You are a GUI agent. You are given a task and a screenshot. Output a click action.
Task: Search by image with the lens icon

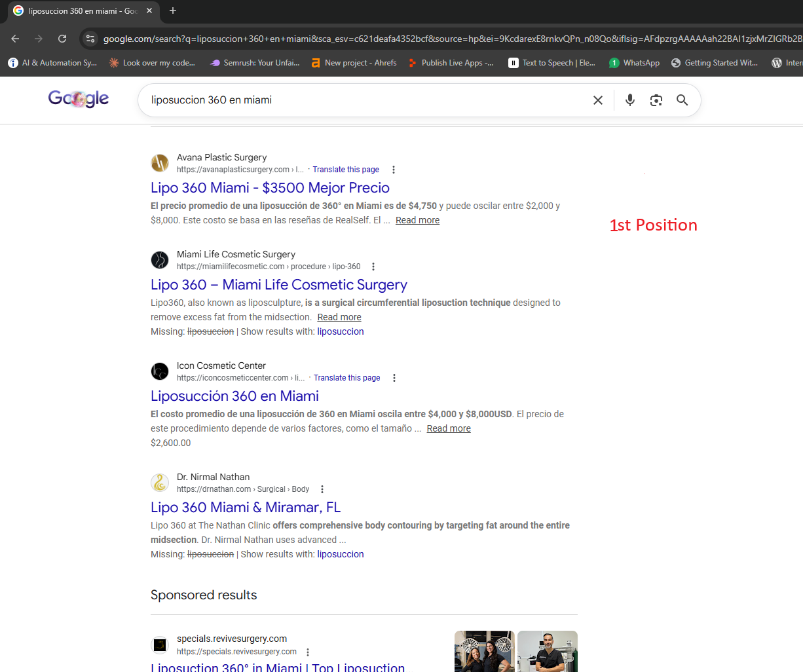656,100
